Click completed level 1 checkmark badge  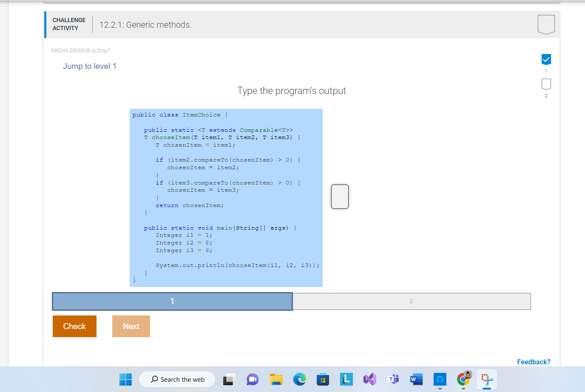pos(546,60)
